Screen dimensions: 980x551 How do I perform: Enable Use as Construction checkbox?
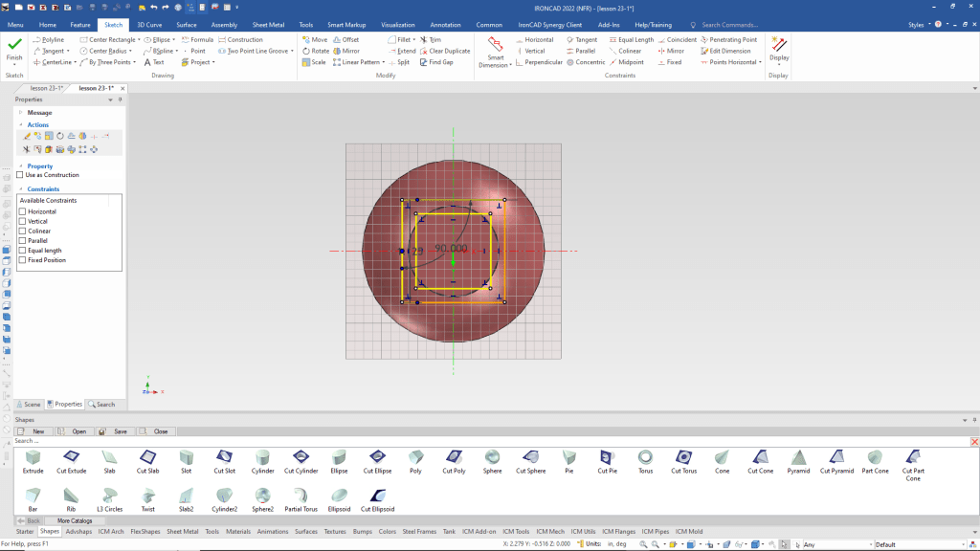[19, 175]
